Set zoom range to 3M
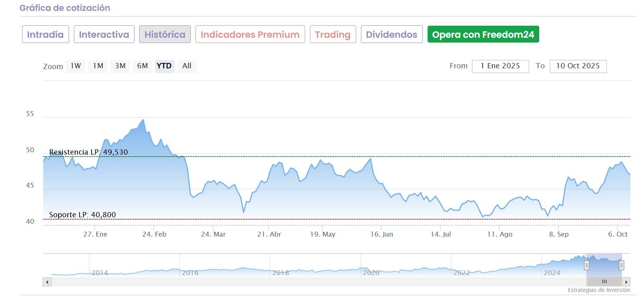Screen dimensions: 644x300 [120, 66]
